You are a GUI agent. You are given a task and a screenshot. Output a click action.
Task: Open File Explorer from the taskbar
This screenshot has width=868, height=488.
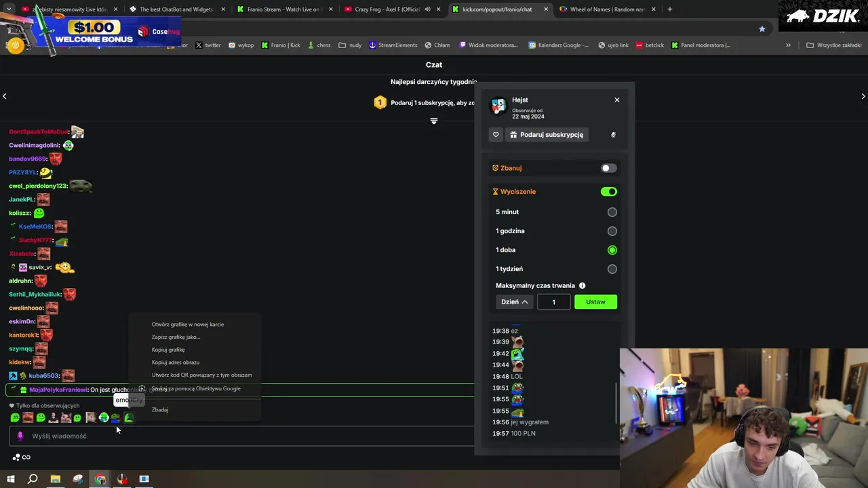coord(55,480)
